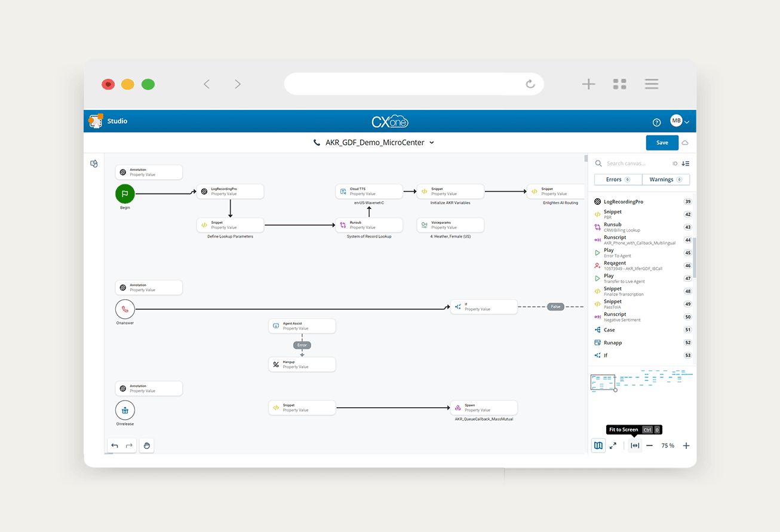Image resolution: width=780 pixels, height=532 pixels.
Task: Open the shapes palette icon in left sidebar
Action: click(x=94, y=164)
